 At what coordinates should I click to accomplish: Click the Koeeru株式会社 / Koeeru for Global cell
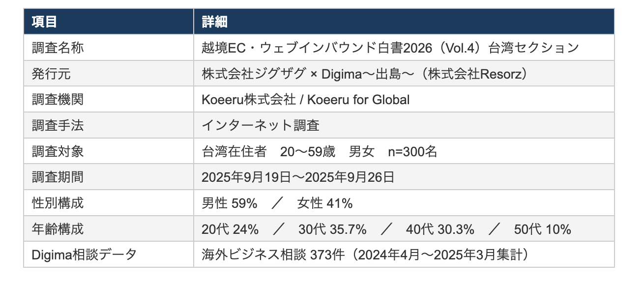(305, 100)
